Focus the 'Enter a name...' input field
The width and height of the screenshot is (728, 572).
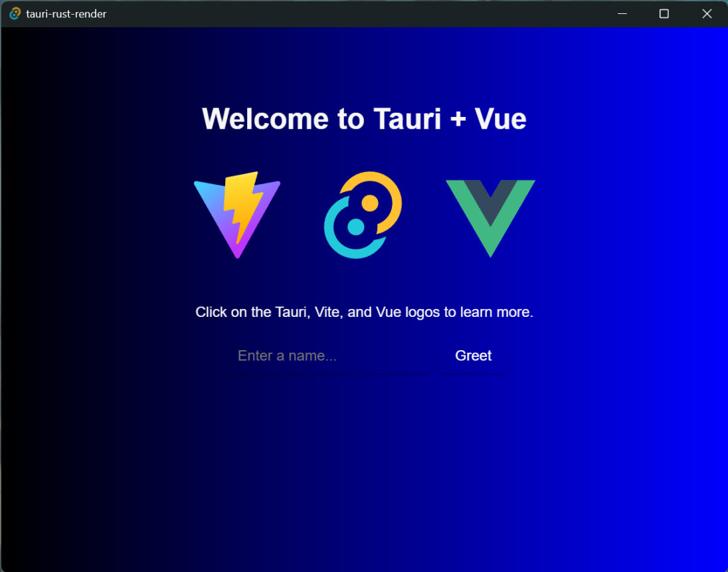327,355
